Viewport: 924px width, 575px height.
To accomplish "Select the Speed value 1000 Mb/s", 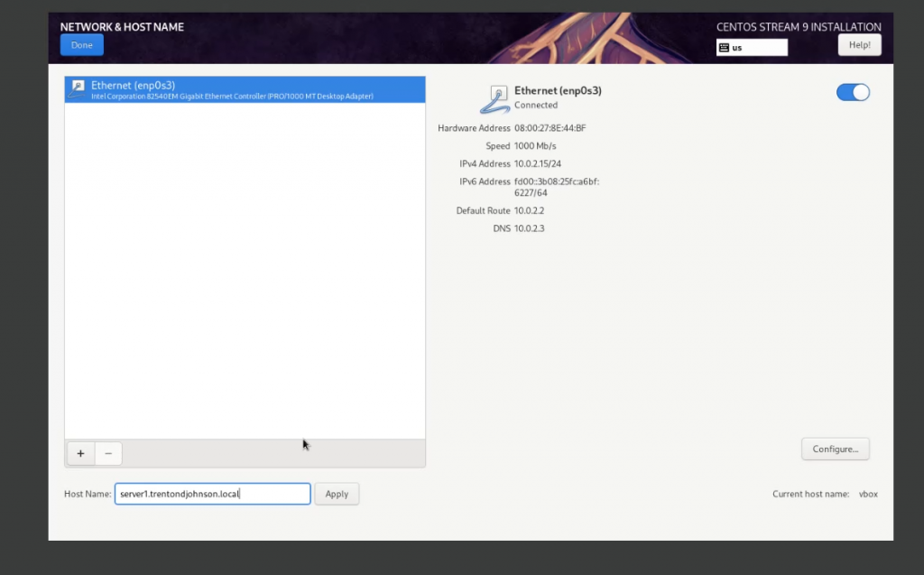I will point(535,145).
